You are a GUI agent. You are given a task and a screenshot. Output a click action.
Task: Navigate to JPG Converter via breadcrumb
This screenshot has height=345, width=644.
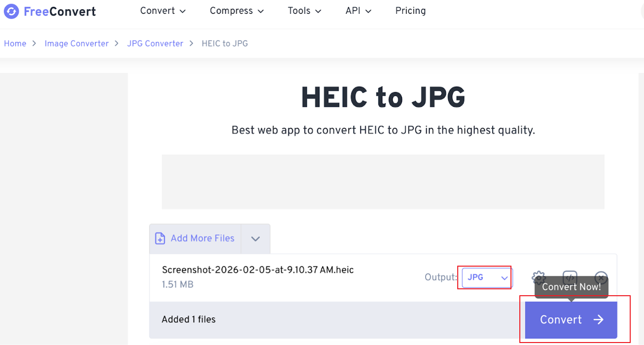[x=155, y=43]
